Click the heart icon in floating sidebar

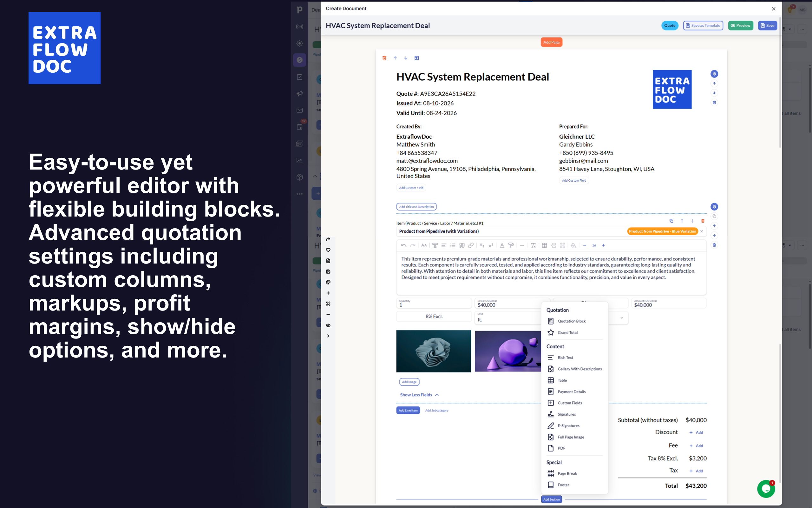(x=328, y=250)
